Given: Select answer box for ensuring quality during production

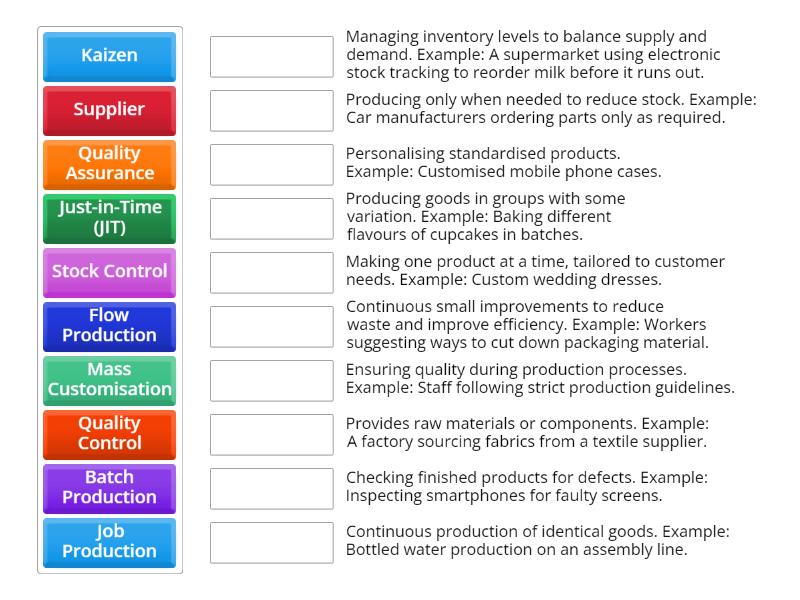Looking at the screenshot, I should click(271, 381).
